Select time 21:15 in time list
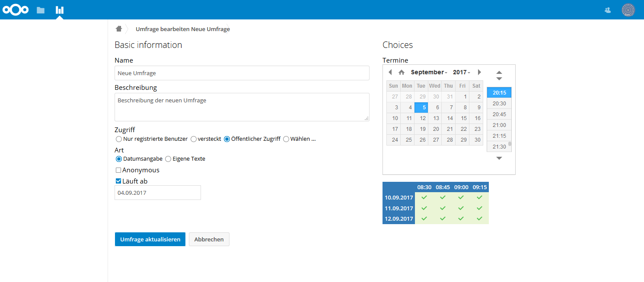The image size is (644, 282). pyautogui.click(x=499, y=136)
